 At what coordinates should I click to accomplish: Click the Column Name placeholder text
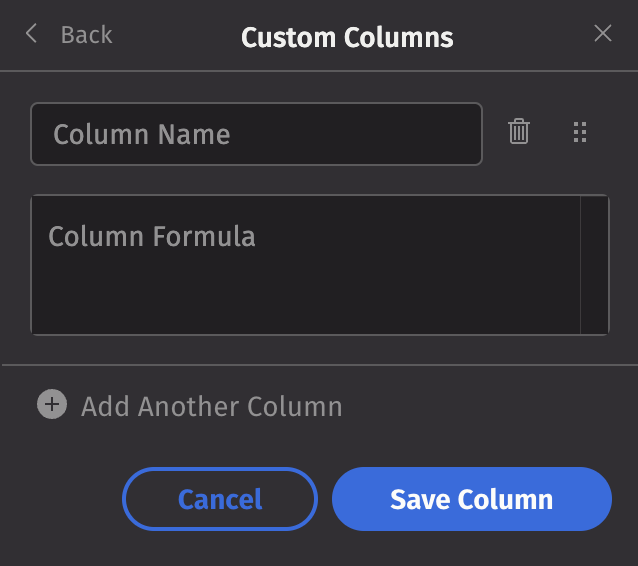tap(142, 135)
